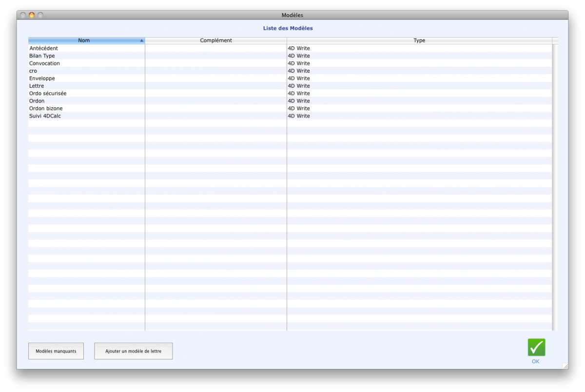Click the Complément cell of Convocation
Viewport: 585px width, 392px height.
click(x=216, y=63)
